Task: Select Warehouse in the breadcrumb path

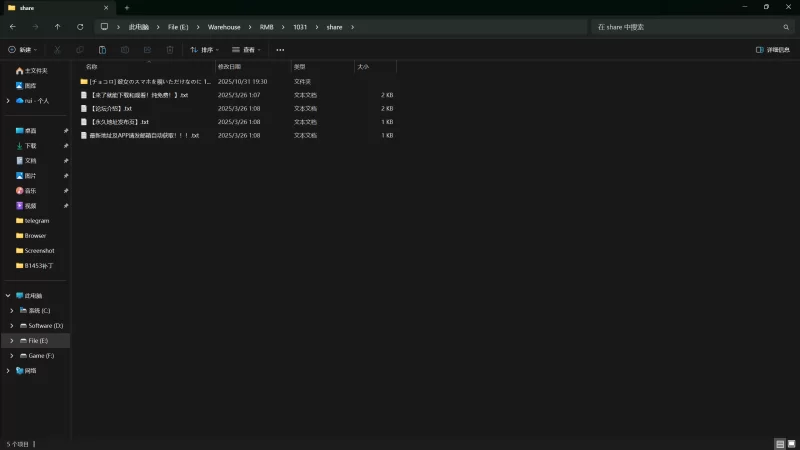Action: click(x=224, y=27)
